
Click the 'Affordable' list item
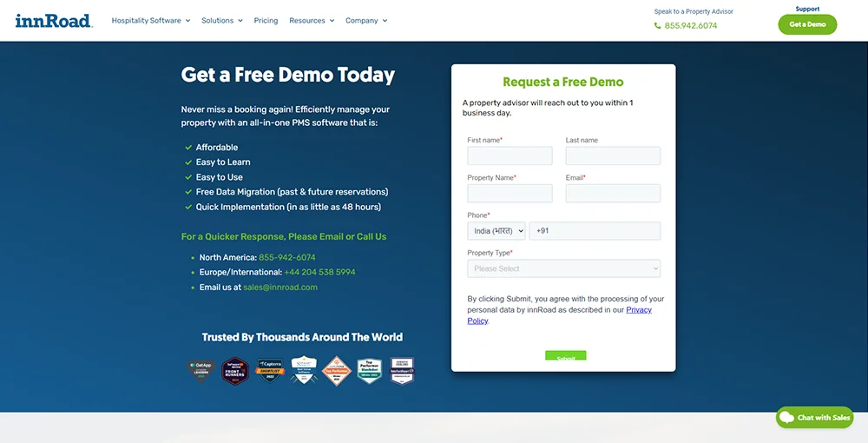point(216,148)
